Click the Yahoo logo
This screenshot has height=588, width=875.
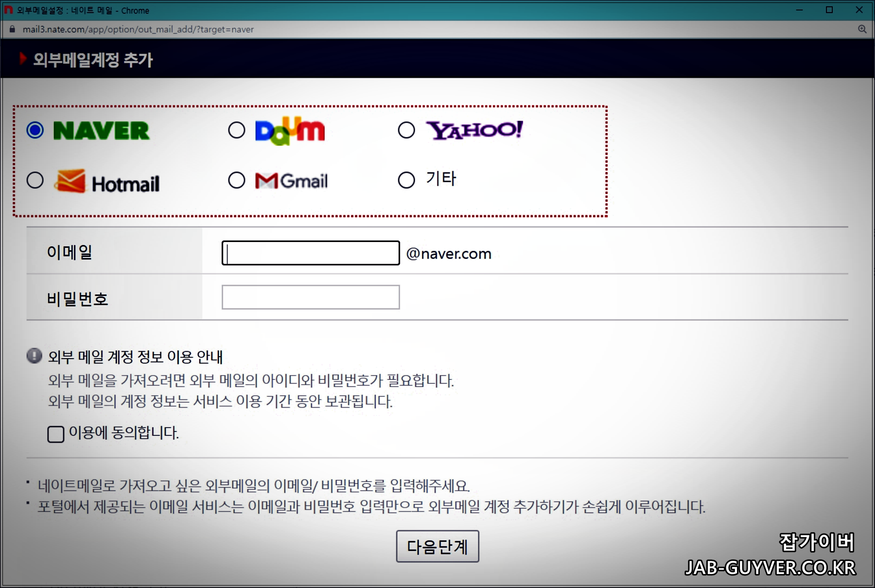click(x=474, y=130)
